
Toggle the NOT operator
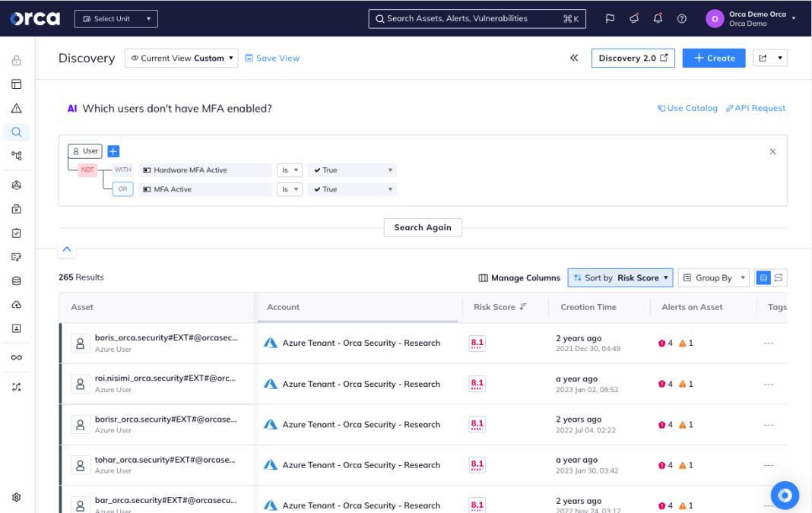pyautogui.click(x=87, y=169)
